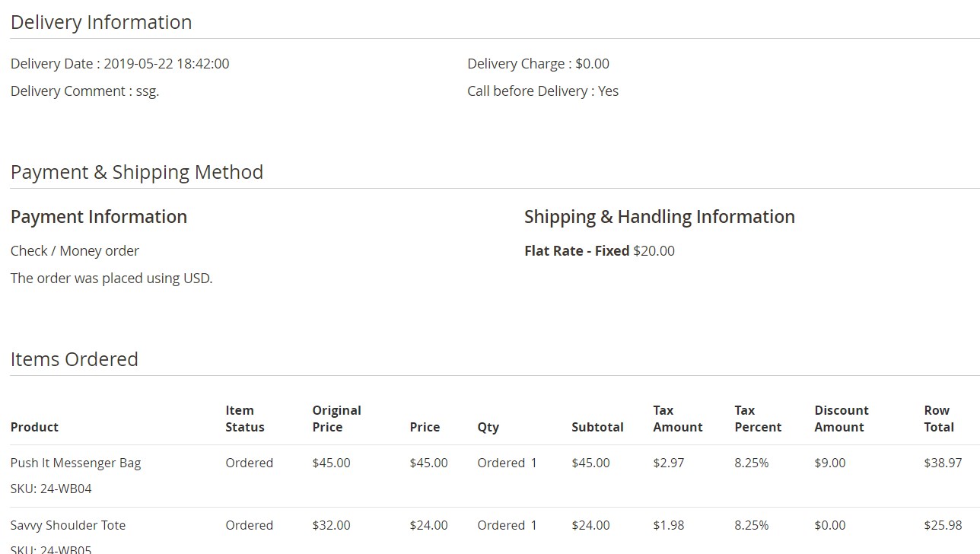The image size is (980, 554).
Task: Click the Tax Percent column header
Action: click(757, 419)
